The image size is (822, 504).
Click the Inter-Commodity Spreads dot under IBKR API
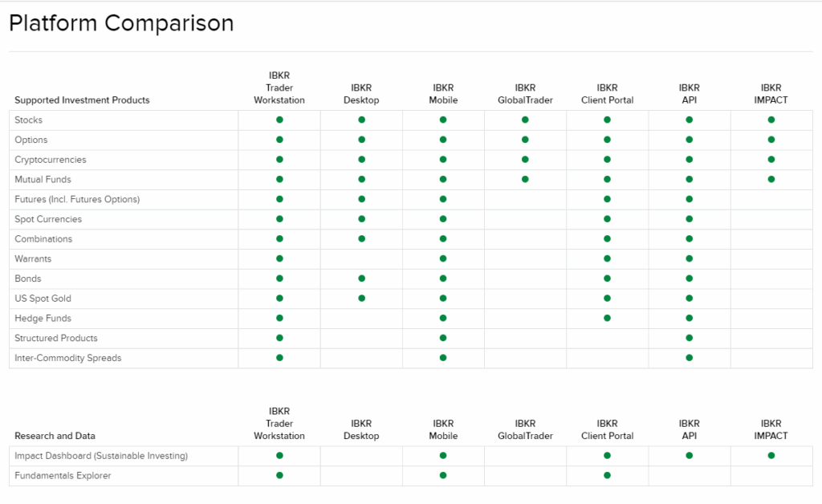689,358
